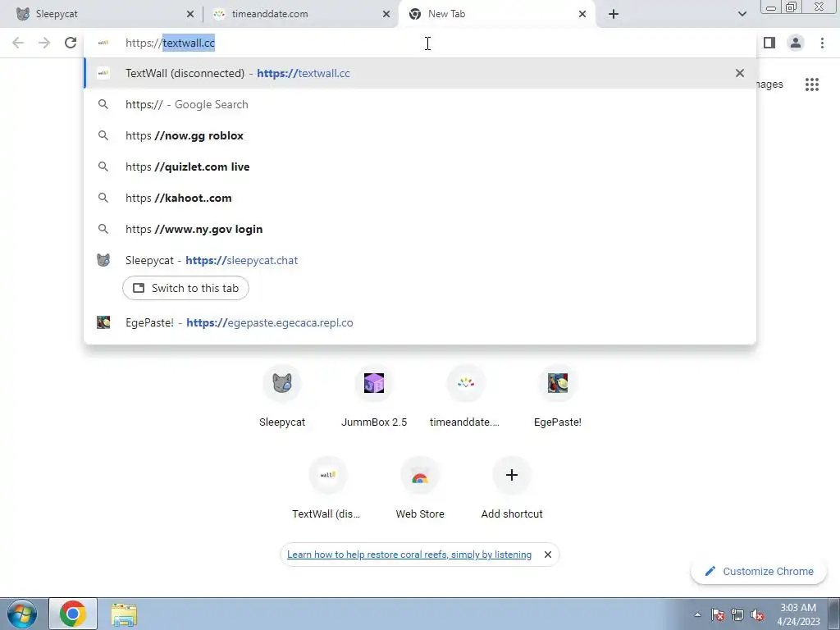This screenshot has height=630, width=840.
Task: Open the timeanddate shortcut tile
Action: pos(466,396)
